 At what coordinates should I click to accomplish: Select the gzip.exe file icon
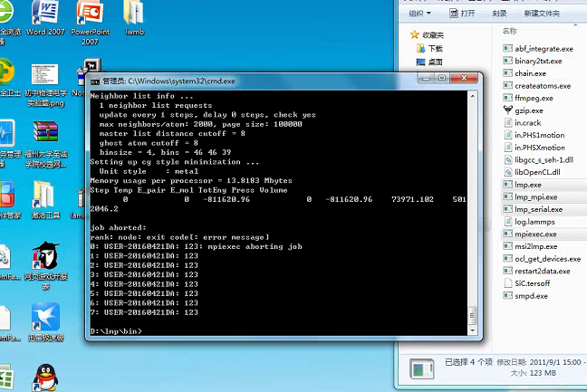(507, 110)
